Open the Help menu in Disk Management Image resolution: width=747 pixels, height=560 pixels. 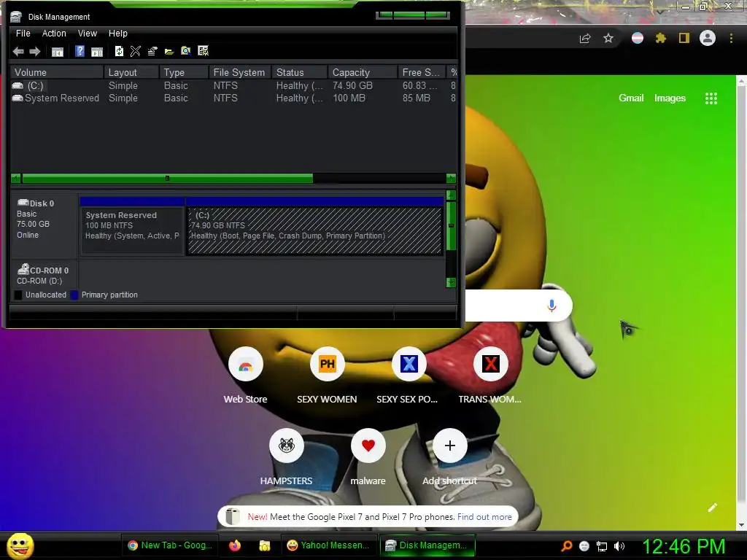117,34
